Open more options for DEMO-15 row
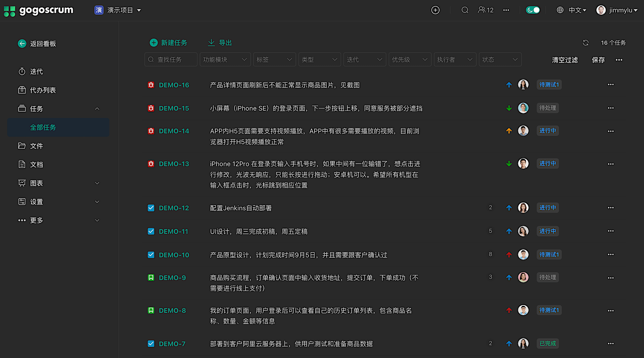Viewport: 644px width, 358px height. click(x=610, y=108)
